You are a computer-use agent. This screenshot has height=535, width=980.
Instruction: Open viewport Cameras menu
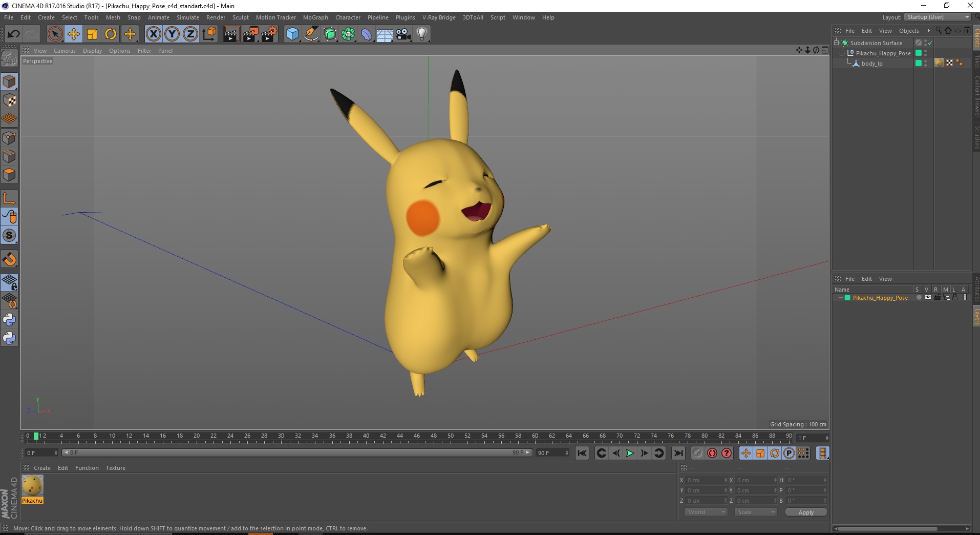click(65, 51)
